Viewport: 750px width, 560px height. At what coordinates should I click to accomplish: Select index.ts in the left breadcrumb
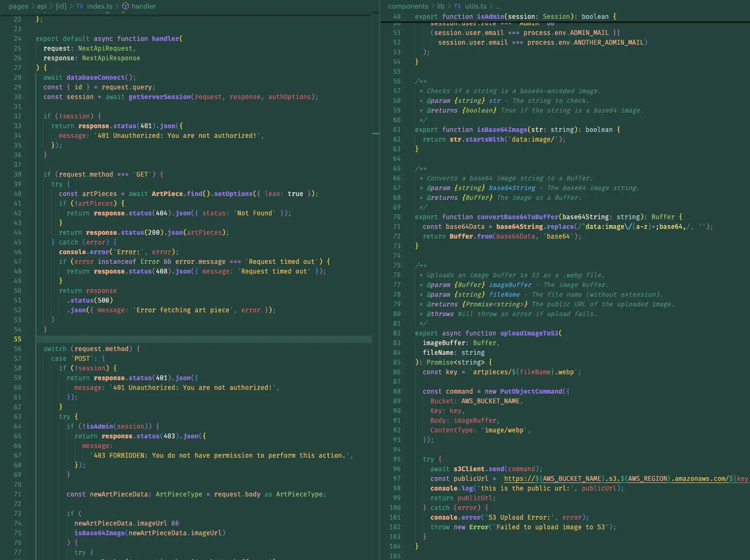coord(100,6)
